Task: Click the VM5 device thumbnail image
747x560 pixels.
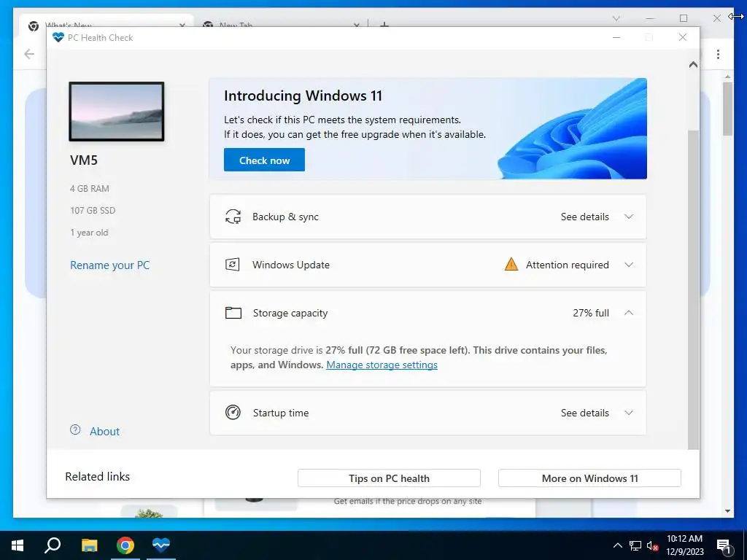Action: pyautogui.click(x=117, y=112)
